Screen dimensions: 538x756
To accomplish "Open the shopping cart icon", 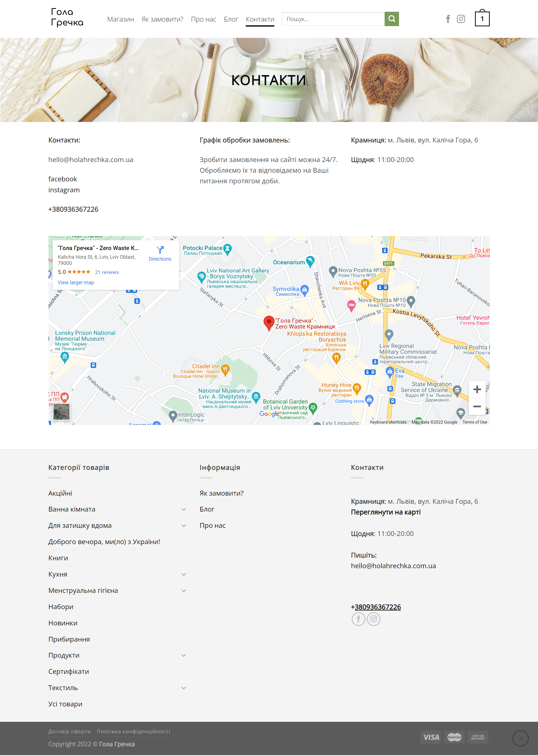I will (482, 19).
